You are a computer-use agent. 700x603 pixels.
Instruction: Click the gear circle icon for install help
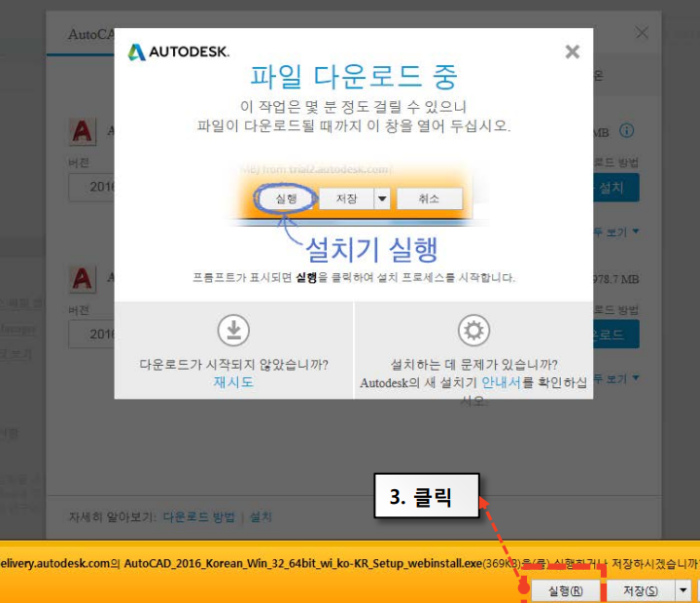[473, 330]
